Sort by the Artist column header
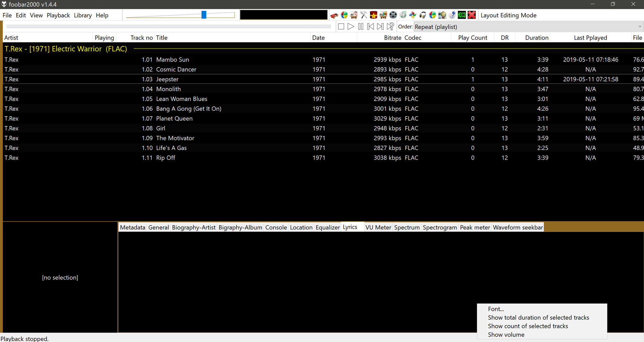 tap(47, 38)
